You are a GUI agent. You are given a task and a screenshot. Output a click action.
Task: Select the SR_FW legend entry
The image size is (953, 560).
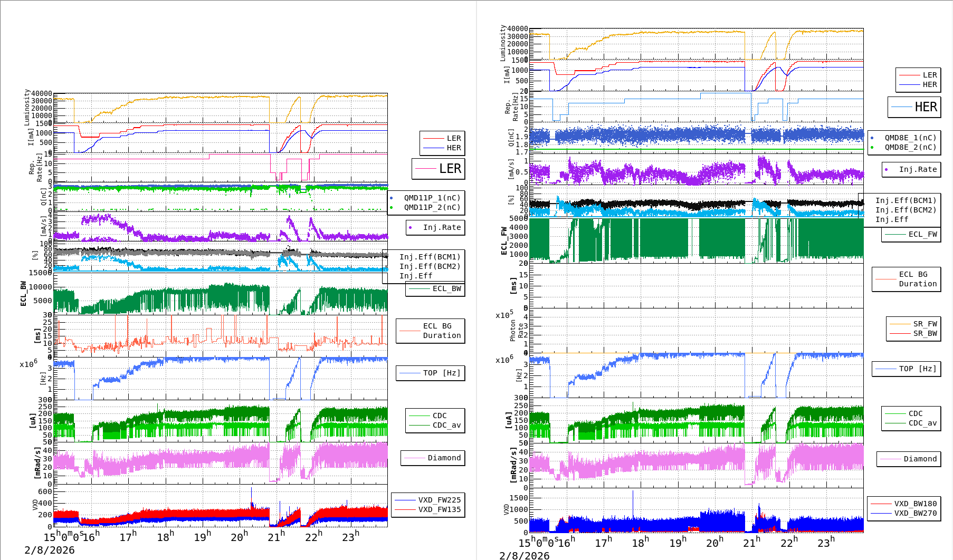[925, 324]
